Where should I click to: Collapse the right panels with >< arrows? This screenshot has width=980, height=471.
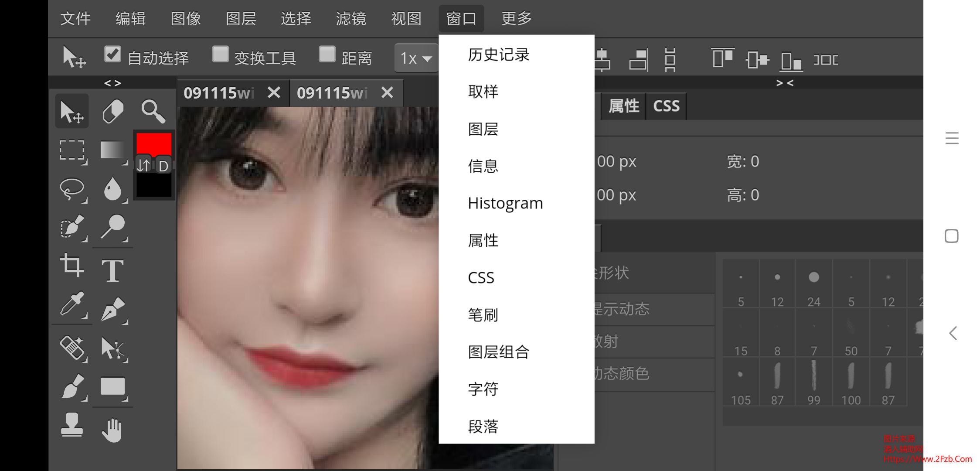[x=785, y=83]
